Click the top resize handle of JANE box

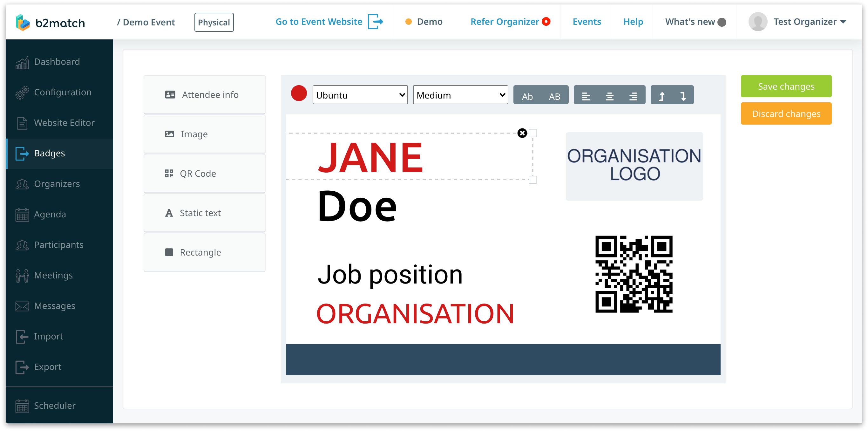(x=533, y=133)
